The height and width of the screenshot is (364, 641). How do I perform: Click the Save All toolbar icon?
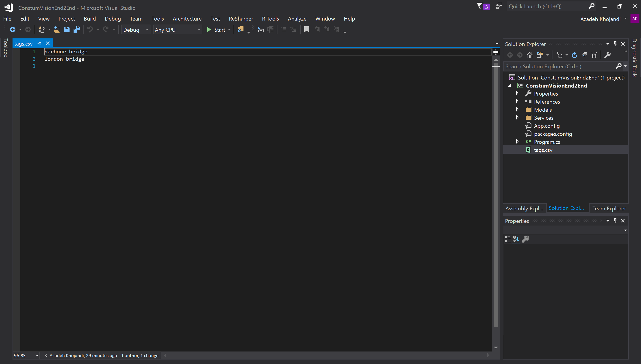(77, 29)
